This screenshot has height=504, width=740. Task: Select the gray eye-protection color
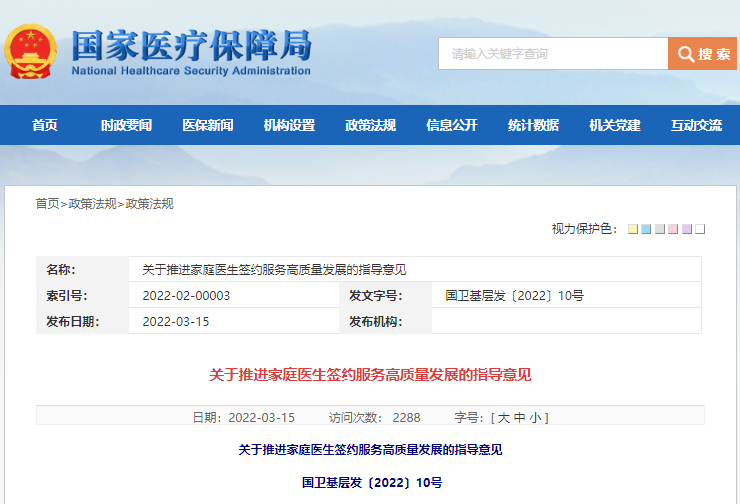coord(660,229)
